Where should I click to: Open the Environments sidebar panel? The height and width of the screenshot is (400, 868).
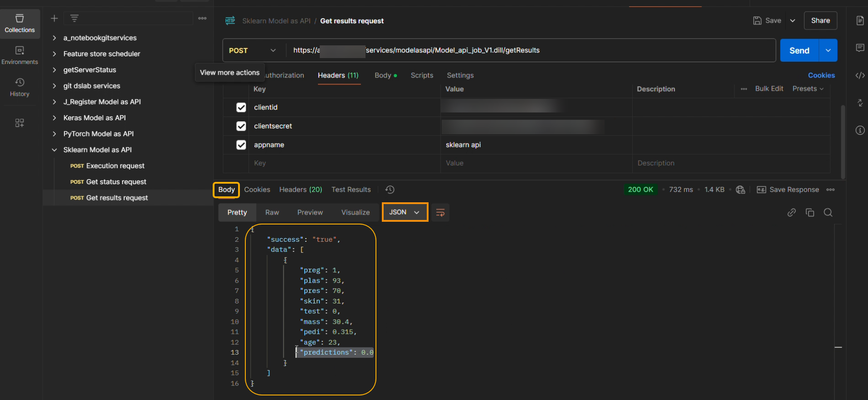pos(20,55)
